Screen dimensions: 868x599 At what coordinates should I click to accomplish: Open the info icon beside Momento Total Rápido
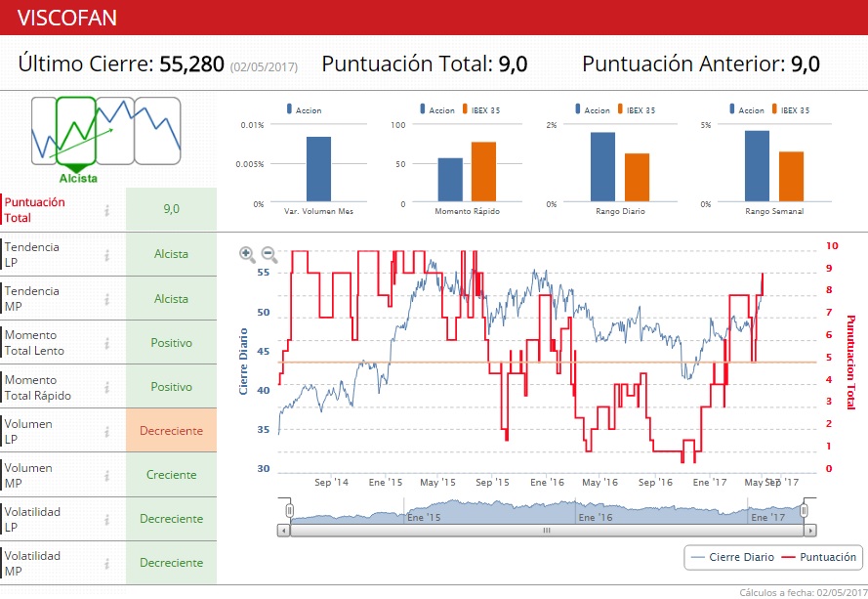coord(107,386)
